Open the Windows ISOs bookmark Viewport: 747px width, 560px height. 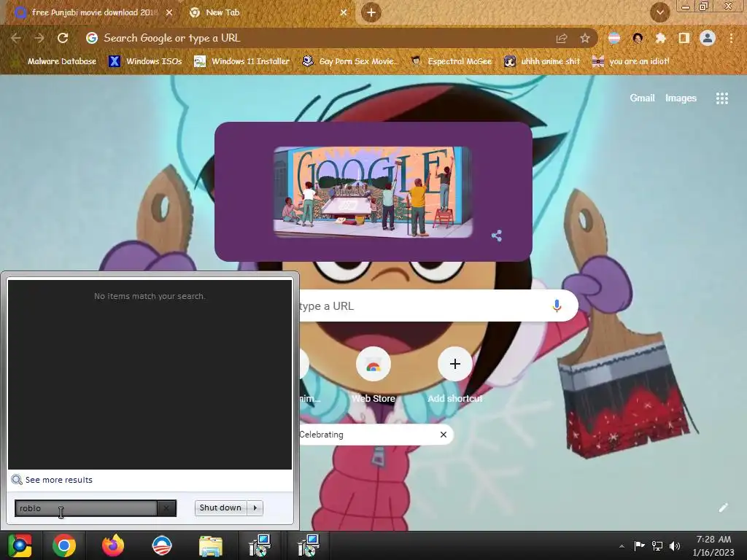[145, 61]
